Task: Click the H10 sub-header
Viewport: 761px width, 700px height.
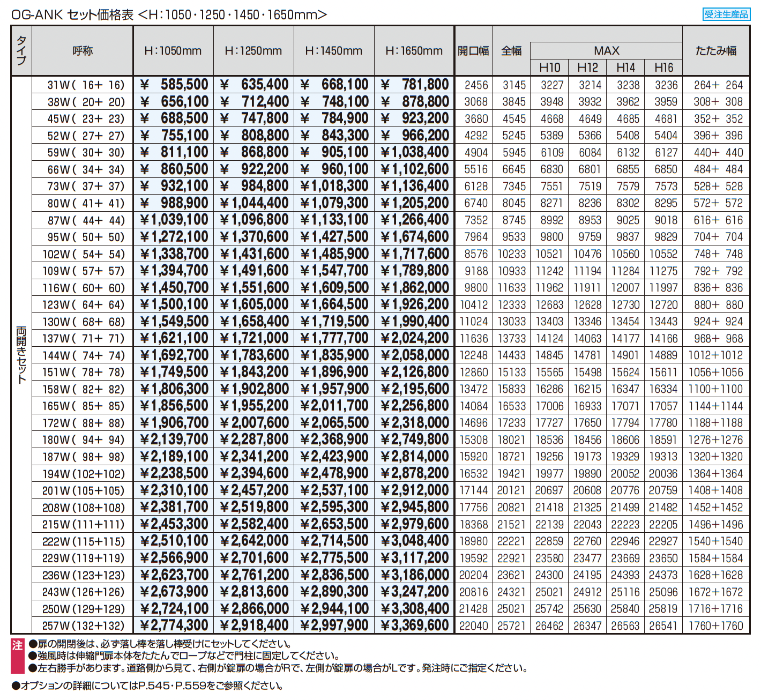Action: 550,68
